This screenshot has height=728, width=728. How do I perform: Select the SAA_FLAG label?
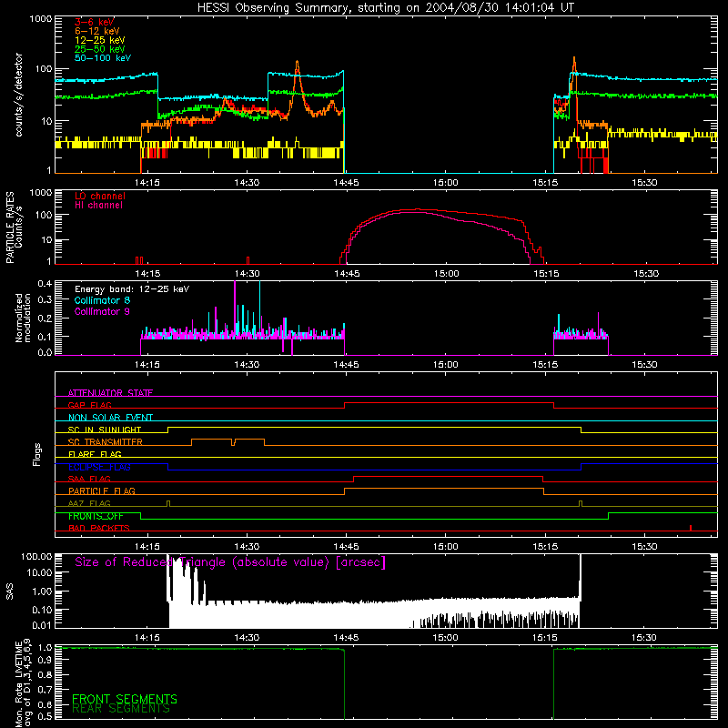[x=89, y=479]
